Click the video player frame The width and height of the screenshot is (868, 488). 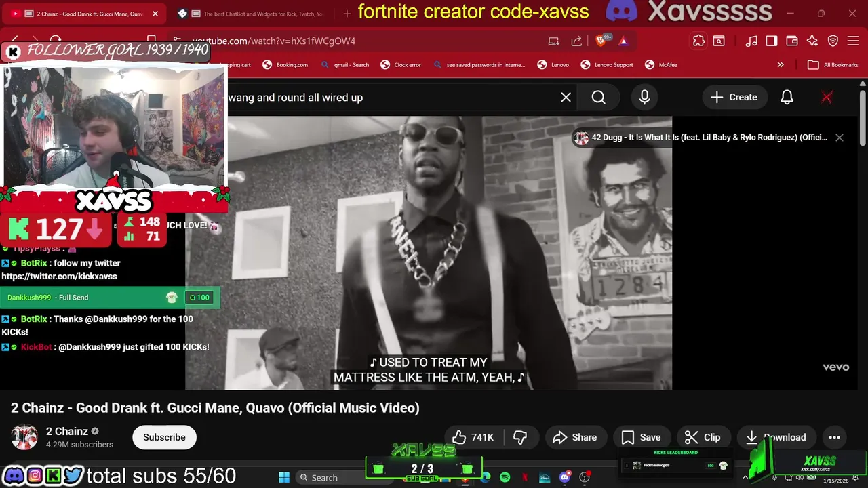pyautogui.click(x=429, y=252)
